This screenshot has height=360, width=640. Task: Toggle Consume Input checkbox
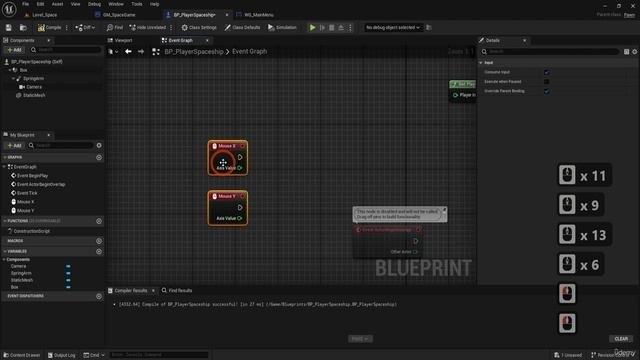click(x=547, y=72)
